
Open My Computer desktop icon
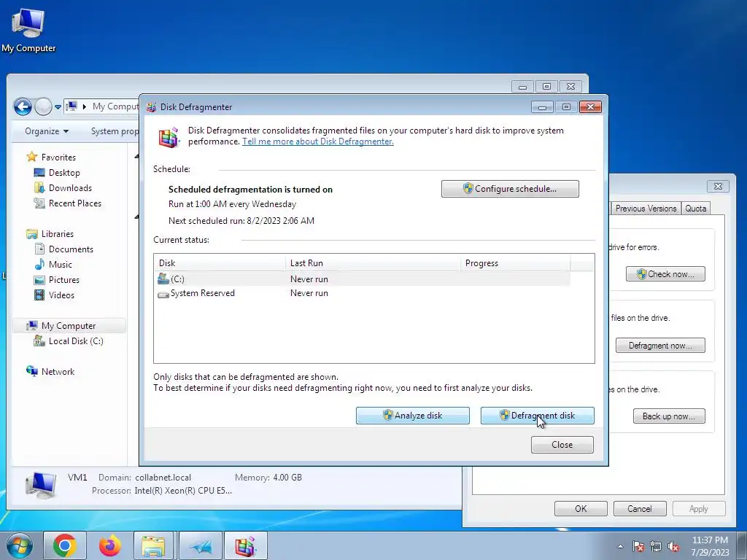click(x=28, y=30)
